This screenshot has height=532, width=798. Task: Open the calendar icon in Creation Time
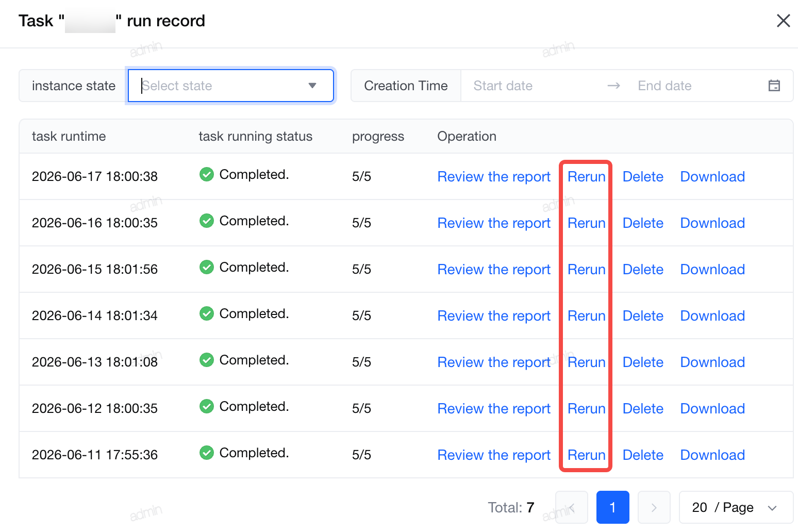pyautogui.click(x=774, y=86)
